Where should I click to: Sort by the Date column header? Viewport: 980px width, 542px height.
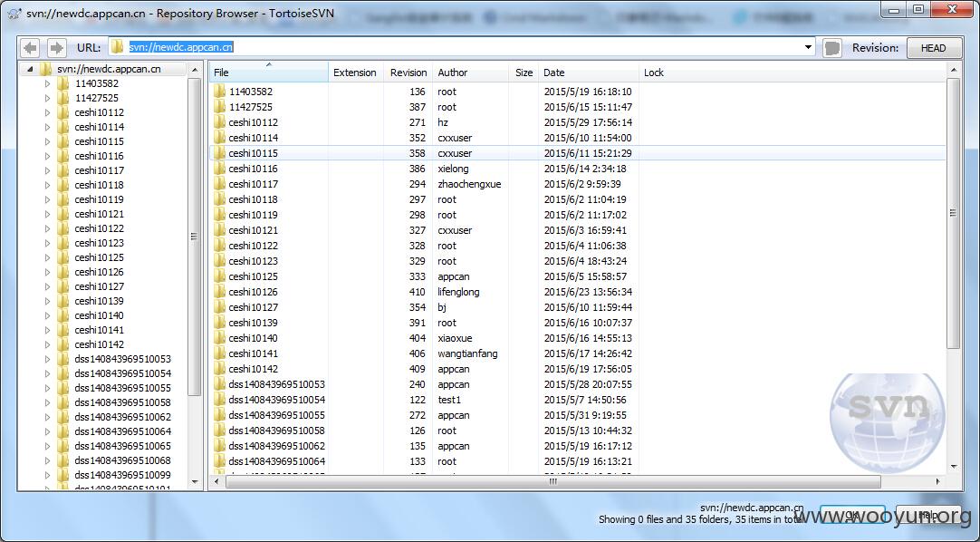point(589,73)
